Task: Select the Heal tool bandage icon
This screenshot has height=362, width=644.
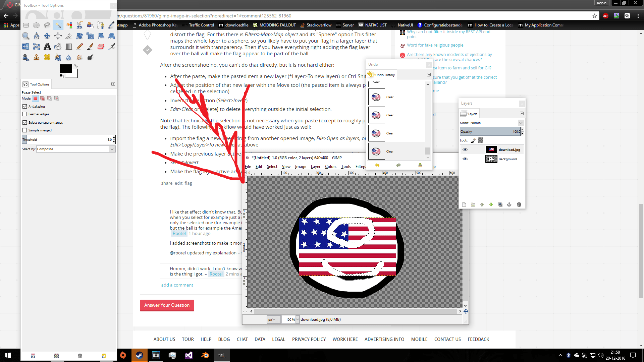Action: [x=47, y=57]
